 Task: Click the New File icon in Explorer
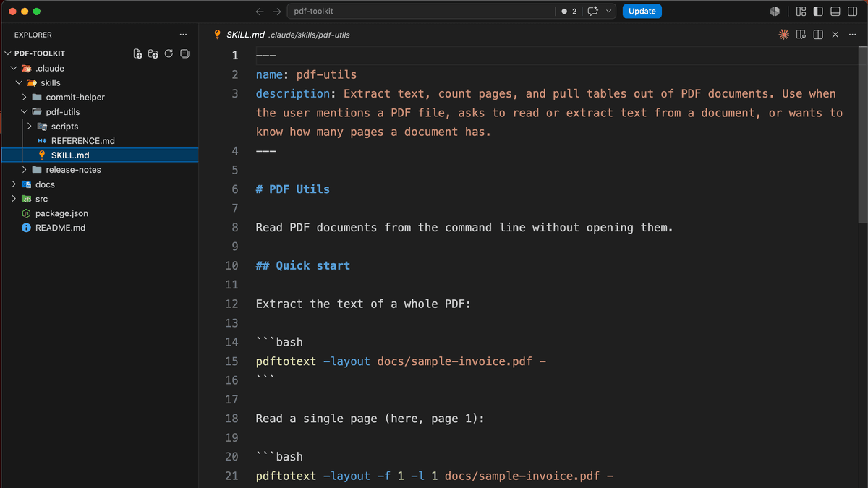coord(138,53)
